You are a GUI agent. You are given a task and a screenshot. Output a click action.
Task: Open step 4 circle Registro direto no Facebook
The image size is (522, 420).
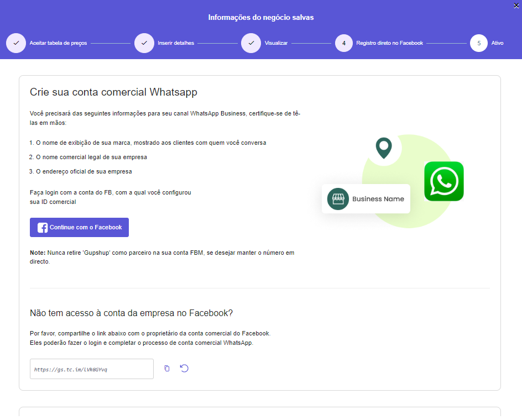point(344,43)
